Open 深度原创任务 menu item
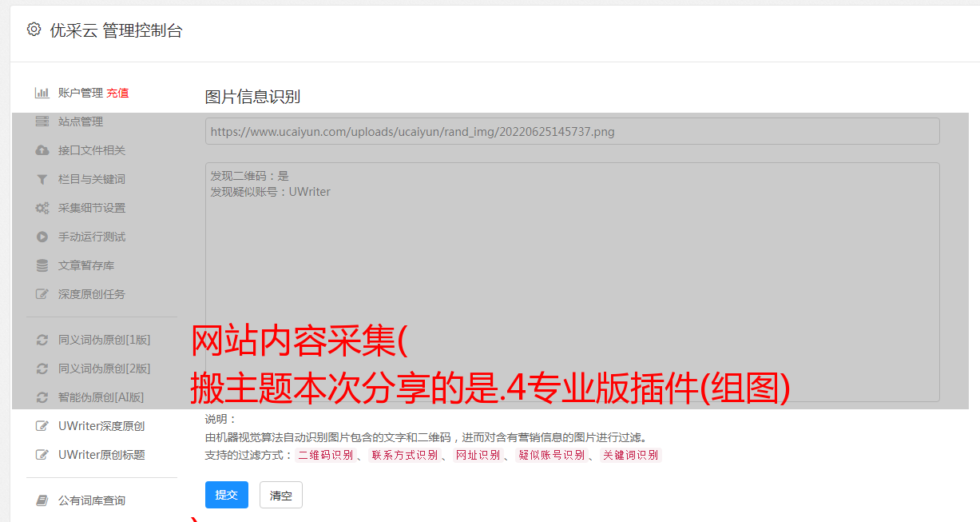Image resolution: width=980 pixels, height=522 pixels. coord(92,294)
